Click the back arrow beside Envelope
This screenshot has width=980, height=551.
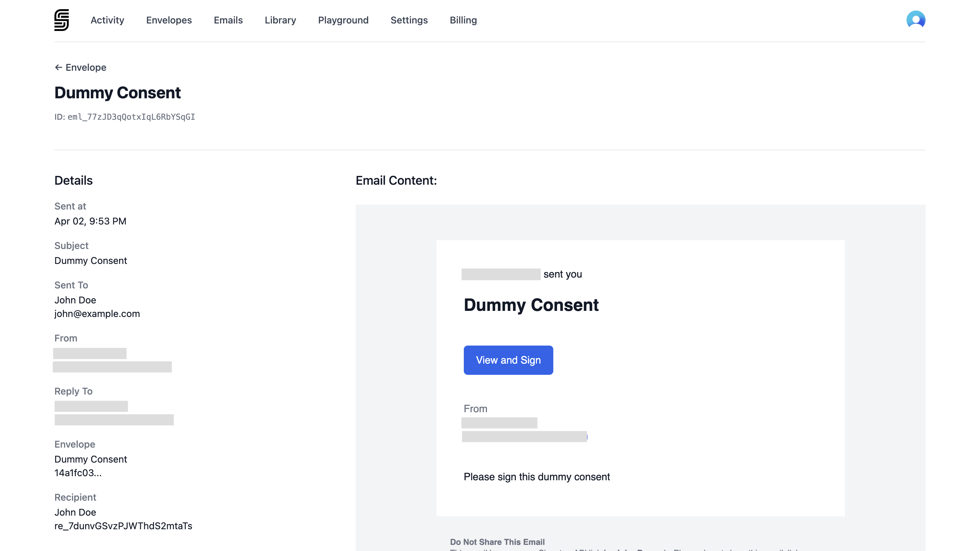[x=58, y=67]
